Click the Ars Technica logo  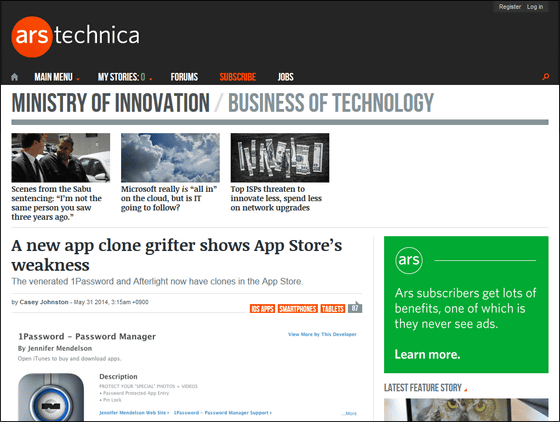point(75,36)
